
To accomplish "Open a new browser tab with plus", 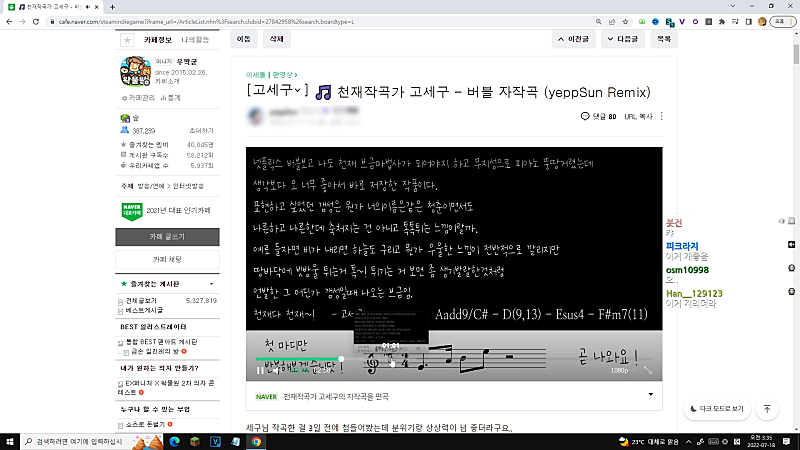I will pos(112,7).
